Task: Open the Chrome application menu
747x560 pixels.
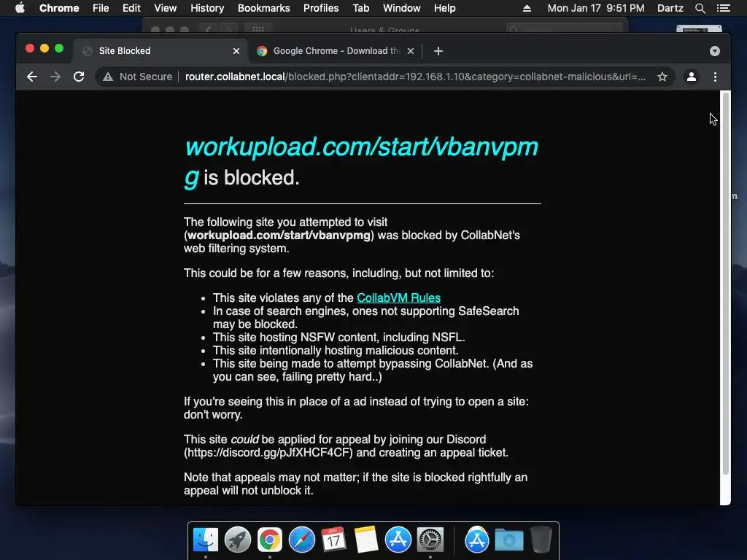Action: (59, 8)
